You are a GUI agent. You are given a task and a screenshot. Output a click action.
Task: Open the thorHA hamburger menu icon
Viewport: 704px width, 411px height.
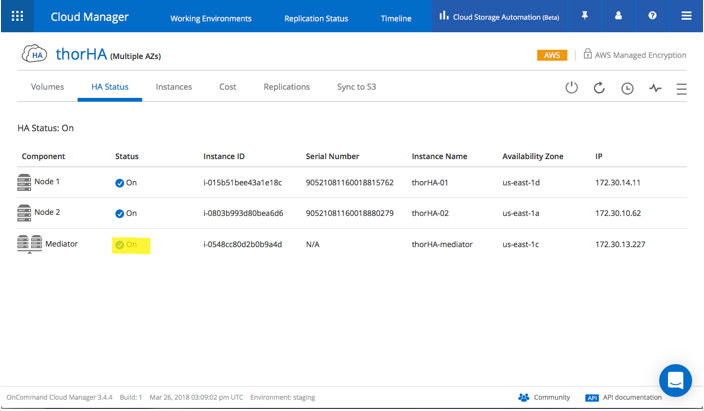[681, 88]
